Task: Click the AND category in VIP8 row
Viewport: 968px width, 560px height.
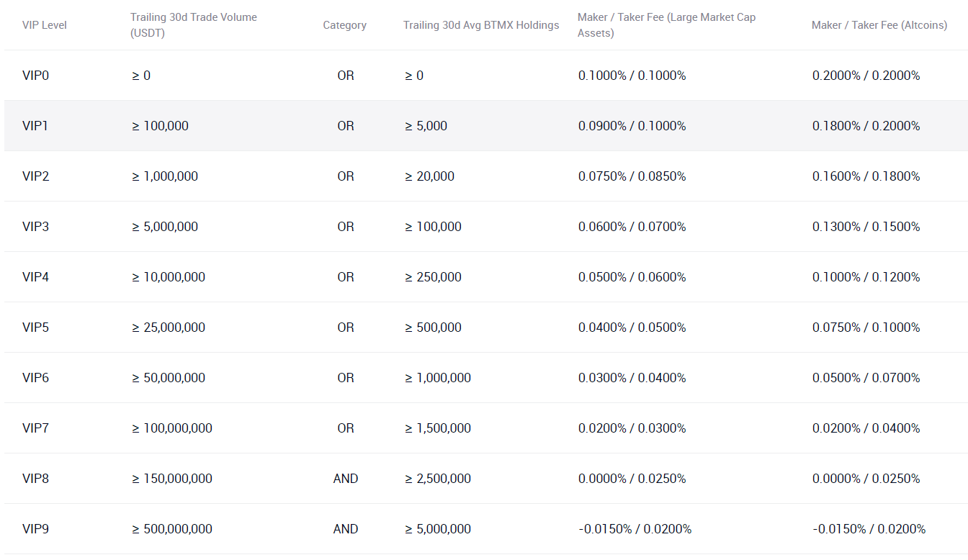Action: (346, 479)
